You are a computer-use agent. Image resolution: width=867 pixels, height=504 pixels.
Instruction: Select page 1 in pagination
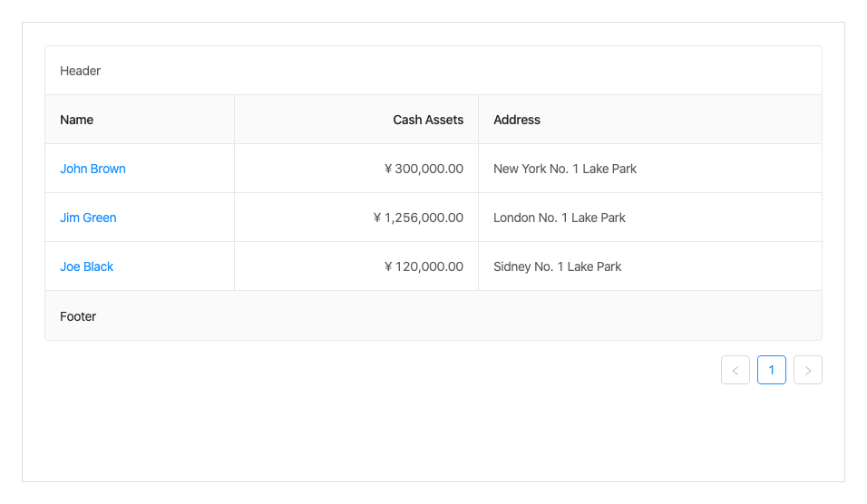coord(772,370)
